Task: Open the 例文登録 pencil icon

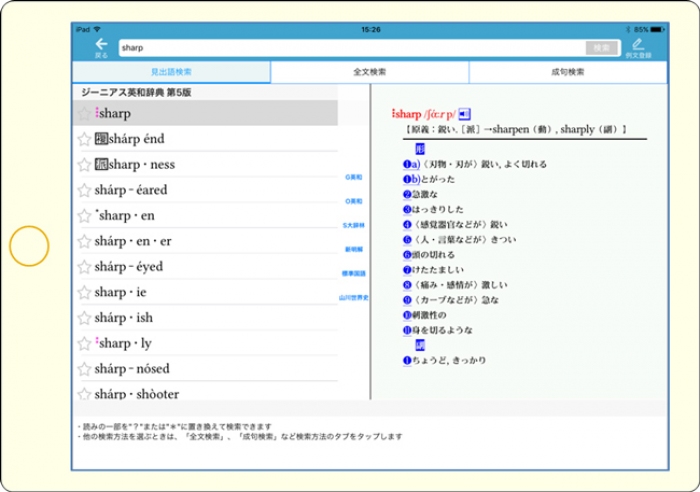Action: [637, 46]
